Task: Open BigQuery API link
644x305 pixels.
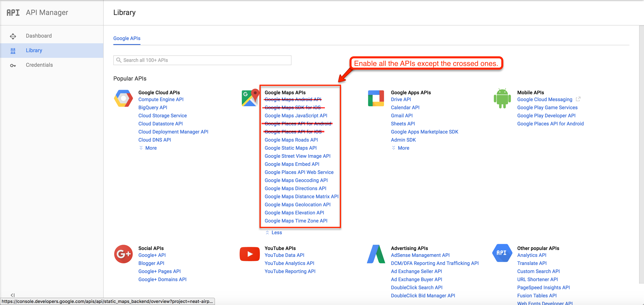Action: click(x=153, y=107)
